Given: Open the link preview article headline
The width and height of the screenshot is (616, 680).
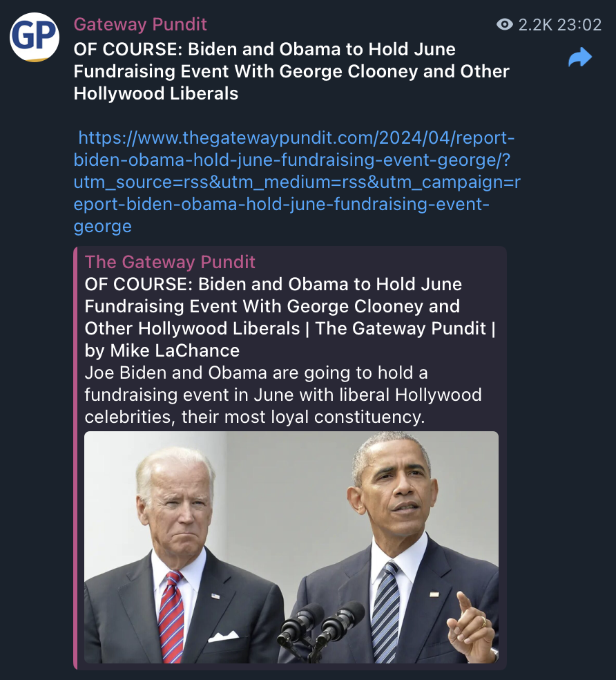Looking at the screenshot, I should [x=289, y=306].
